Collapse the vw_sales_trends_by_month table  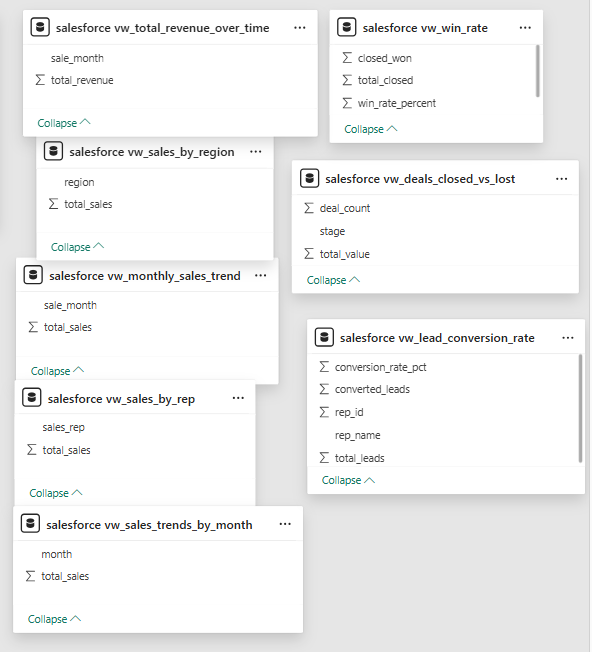[x=54, y=619]
